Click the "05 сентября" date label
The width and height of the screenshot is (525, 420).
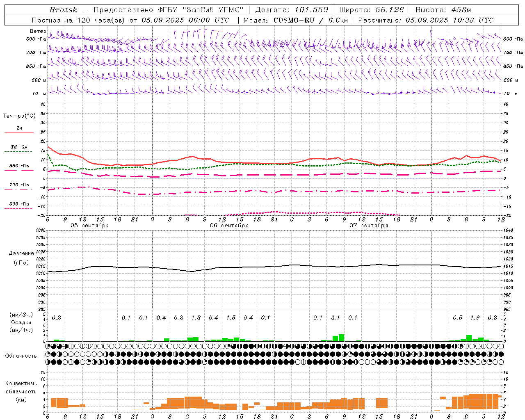coord(90,226)
